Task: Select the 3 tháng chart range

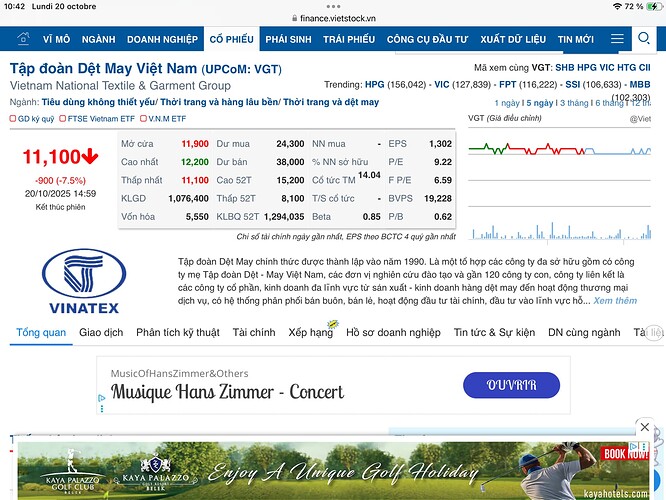Action: click(x=574, y=103)
